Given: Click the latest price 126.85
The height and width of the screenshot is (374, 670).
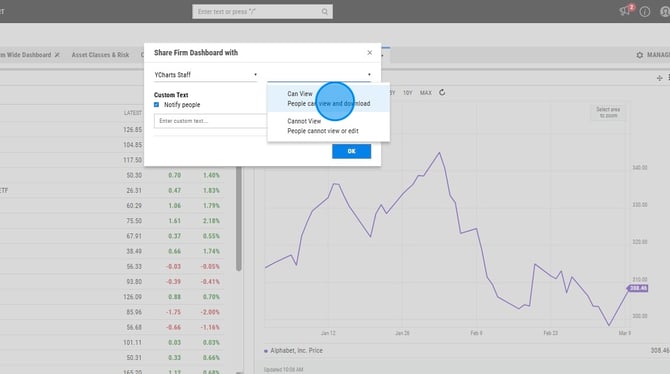Looking at the screenshot, I should pyautogui.click(x=132, y=130).
